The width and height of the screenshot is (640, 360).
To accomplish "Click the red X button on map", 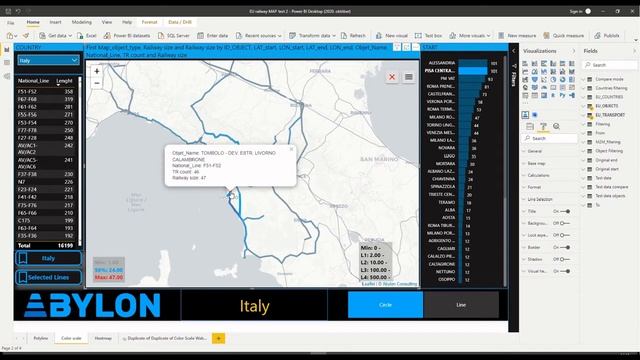I will pyautogui.click(x=392, y=77).
